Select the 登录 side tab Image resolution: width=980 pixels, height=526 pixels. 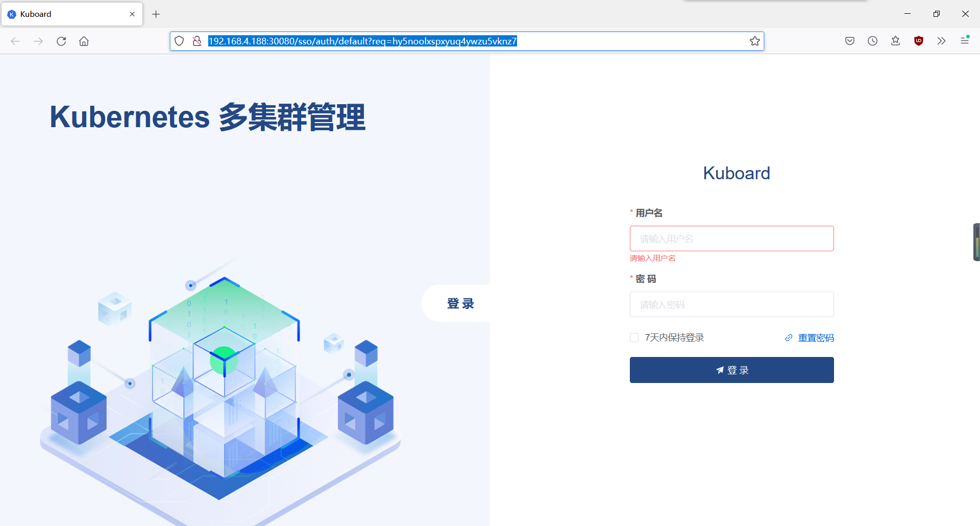click(x=457, y=303)
